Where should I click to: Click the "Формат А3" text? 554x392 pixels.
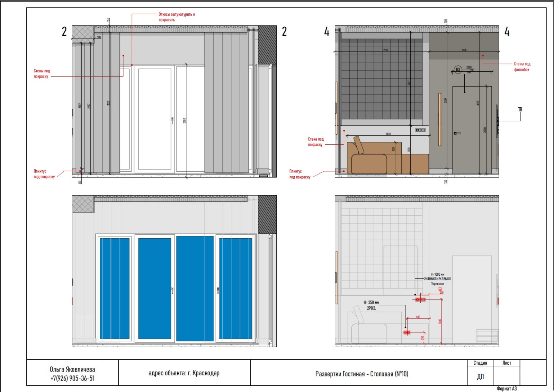[507, 389]
